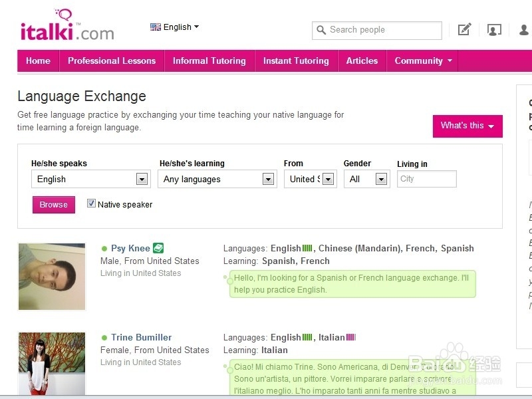Open the user profile silhouette icon

[524, 30]
